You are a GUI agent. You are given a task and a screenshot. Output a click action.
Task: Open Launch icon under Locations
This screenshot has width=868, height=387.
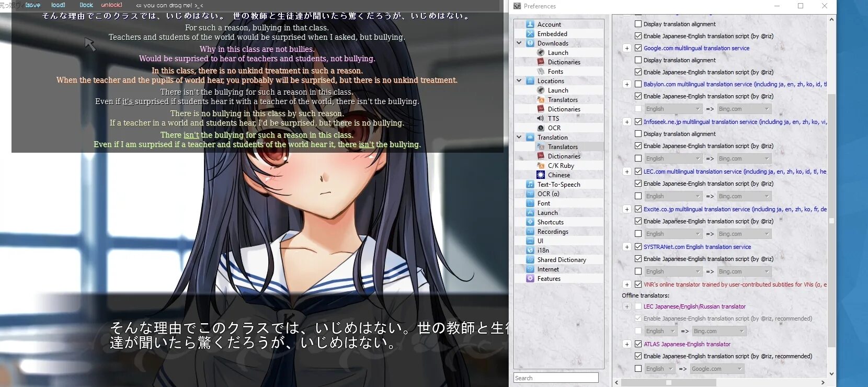(541, 90)
